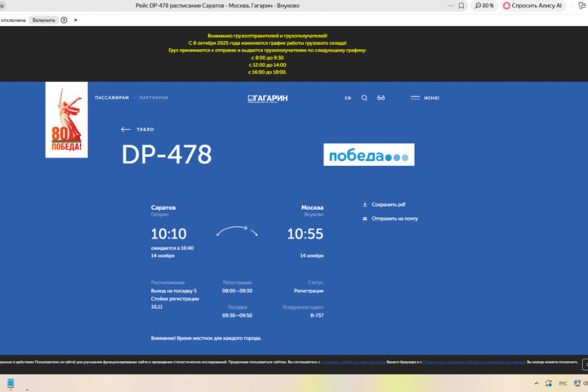This screenshot has height=392, width=588.
Task: Open the 80% zoom level control
Action: point(484,6)
